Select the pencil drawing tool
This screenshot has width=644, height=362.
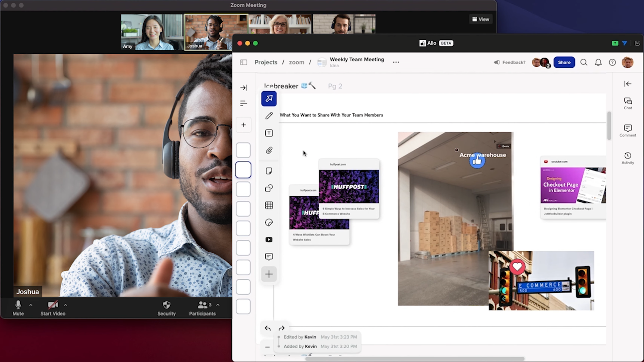point(269,116)
